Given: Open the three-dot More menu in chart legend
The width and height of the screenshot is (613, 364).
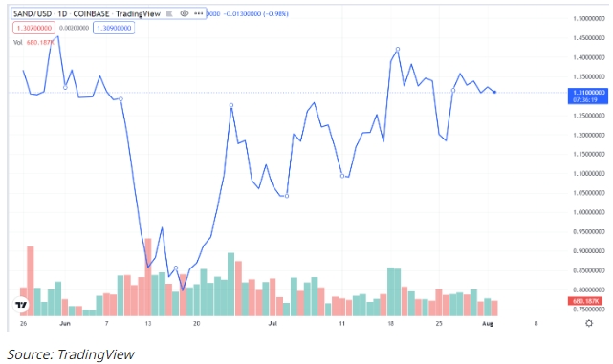Looking at the screenshot, I should (199, 13).
